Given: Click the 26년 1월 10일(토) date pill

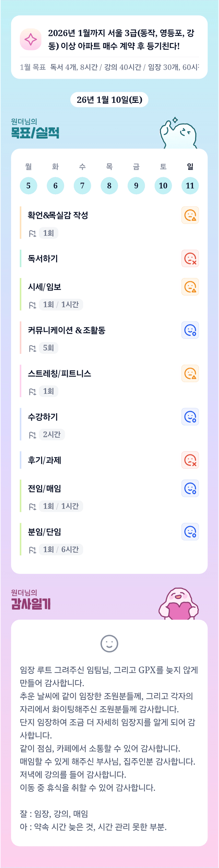Looking at the screenshot, I should pos(109,100).
